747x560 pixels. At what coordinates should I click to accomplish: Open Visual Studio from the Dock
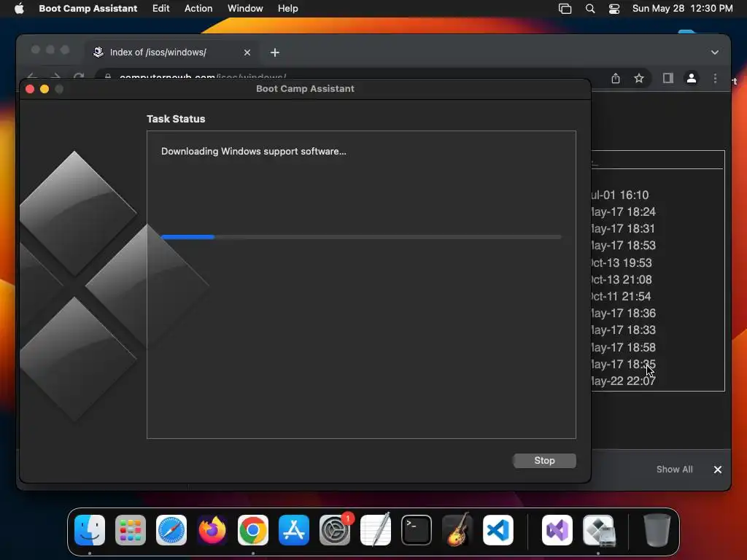click(x=557, y=530)
